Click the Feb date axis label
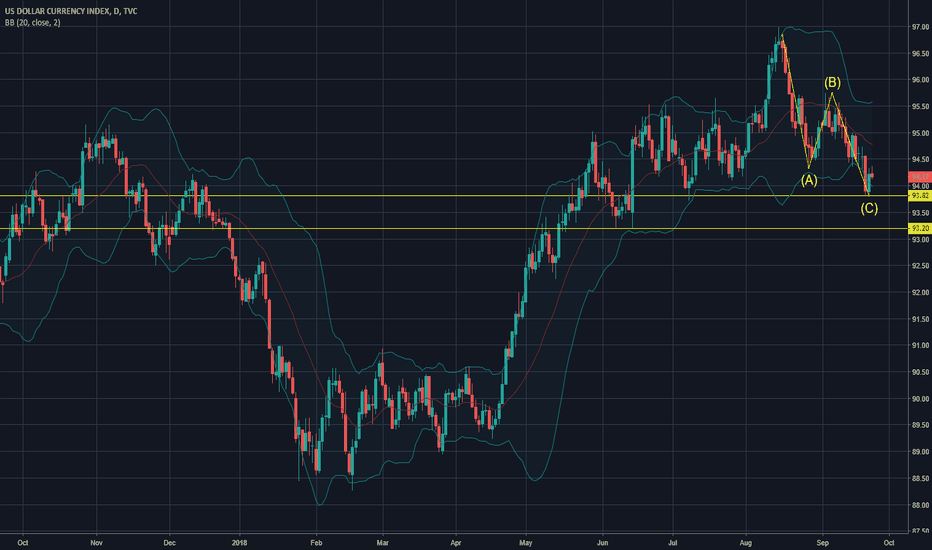Image resolution: width=932 pixels, height=550 pixels. coord(316,543)
